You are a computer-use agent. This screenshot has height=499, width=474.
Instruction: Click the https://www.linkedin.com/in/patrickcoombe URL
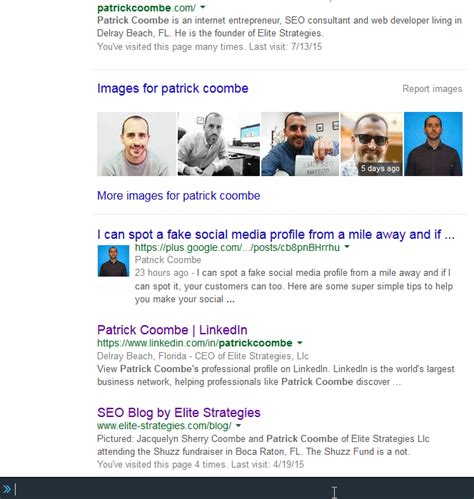coord(195,343)
